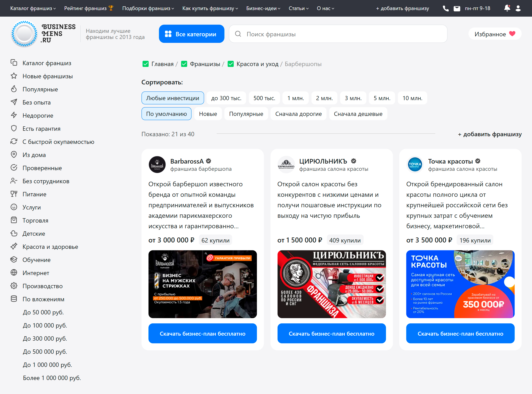Click + добавить франшизу in top bar
Viewport: 532px width, 394px height.
(402, 8)
